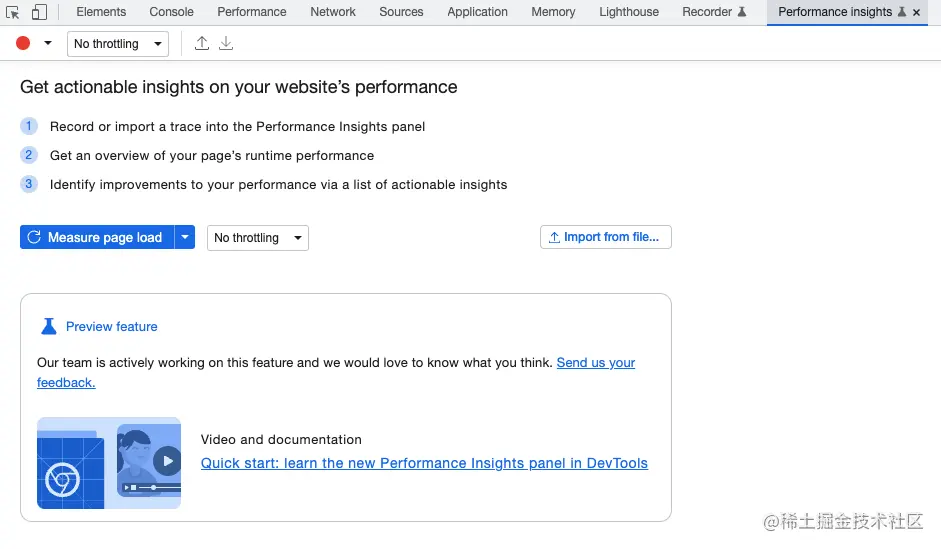The width and height of the screenshot is (941, 549).
Task: Expand the Measure page load arrow menu
Action: 185,237
